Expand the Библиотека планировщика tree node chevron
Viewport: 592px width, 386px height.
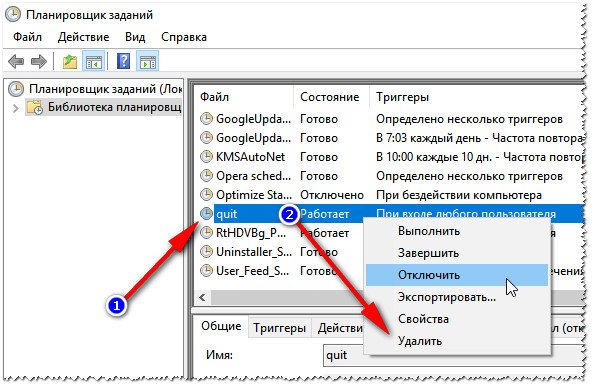point(15,108)
